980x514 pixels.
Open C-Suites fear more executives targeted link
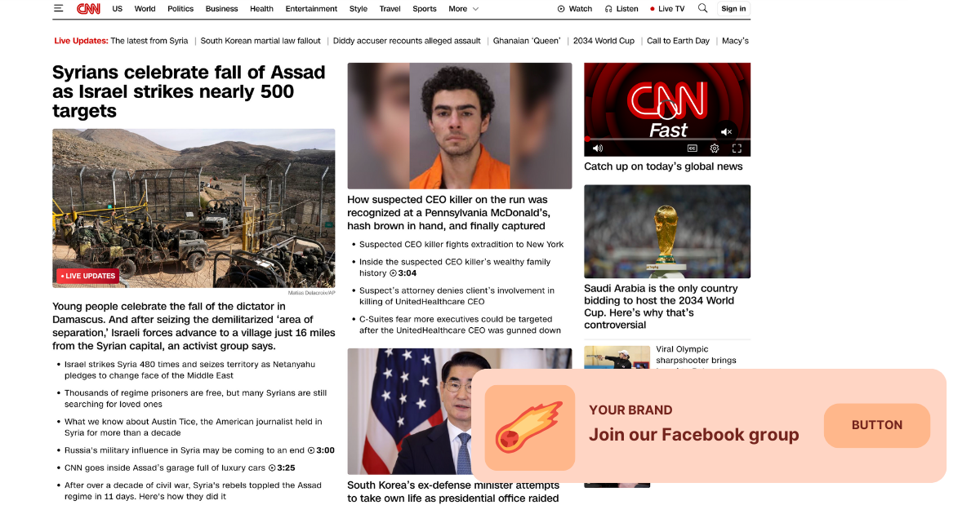[x=460, y=325]
